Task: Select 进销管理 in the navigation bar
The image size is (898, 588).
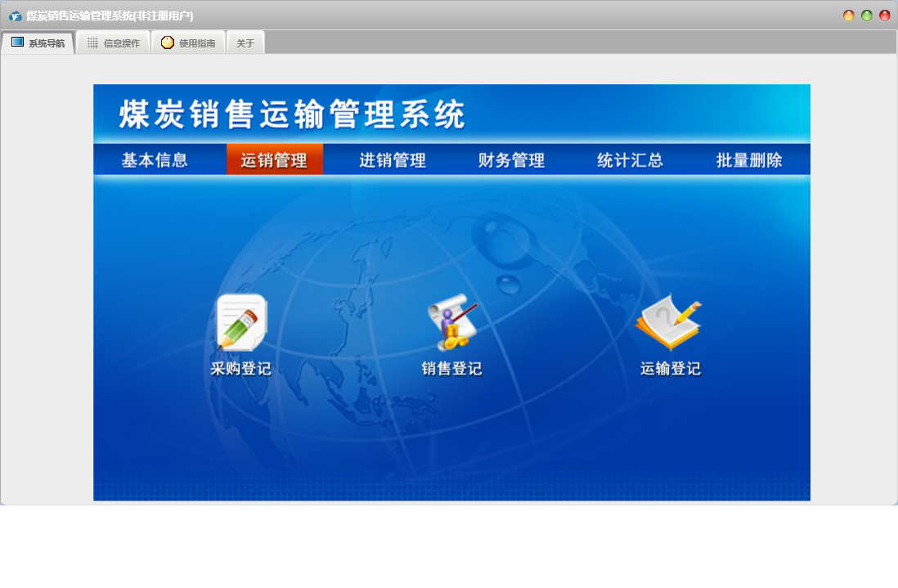Action: (x=393, y=159)
